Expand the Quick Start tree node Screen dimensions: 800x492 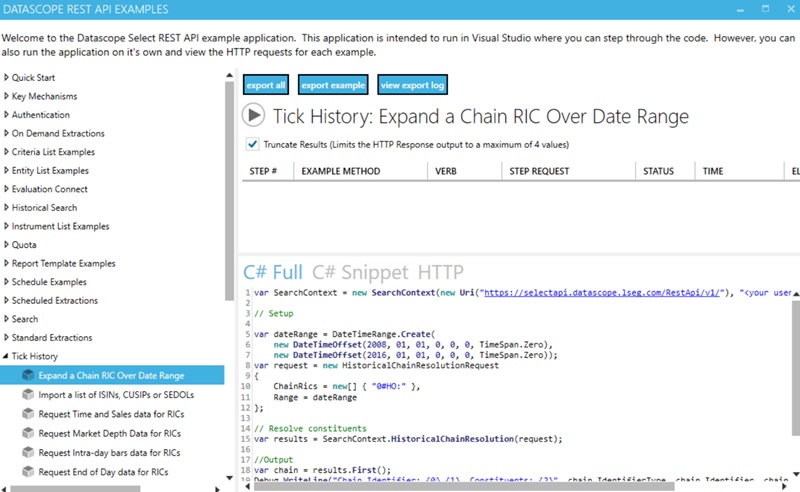click(x=7, y=78)
